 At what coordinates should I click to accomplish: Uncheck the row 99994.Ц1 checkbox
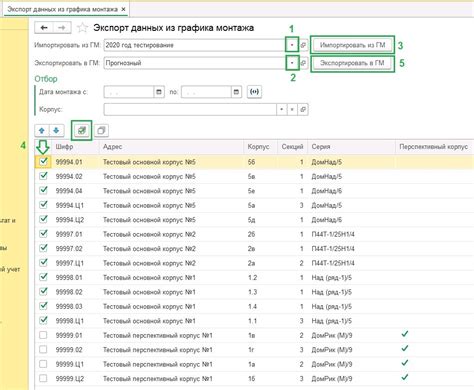click(43, 205)
